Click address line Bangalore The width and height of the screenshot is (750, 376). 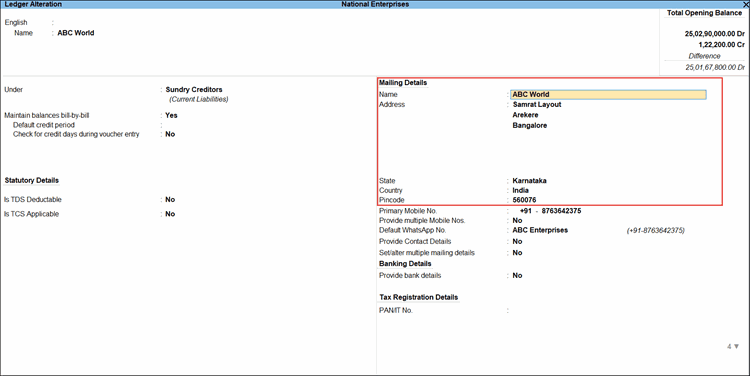[x=529, y=126]
